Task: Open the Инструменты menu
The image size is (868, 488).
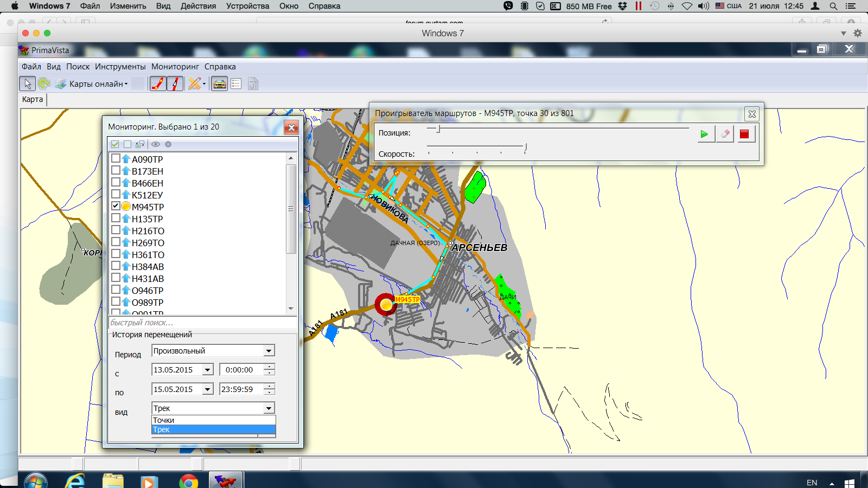Action: (120, 67)
